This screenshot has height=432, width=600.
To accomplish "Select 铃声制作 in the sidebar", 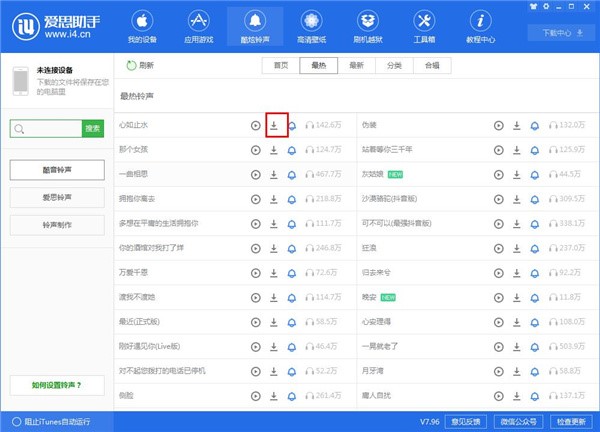I will 57,225.
